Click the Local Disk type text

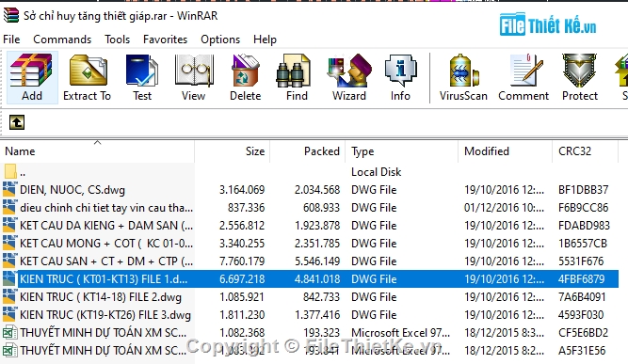point(376,171)
